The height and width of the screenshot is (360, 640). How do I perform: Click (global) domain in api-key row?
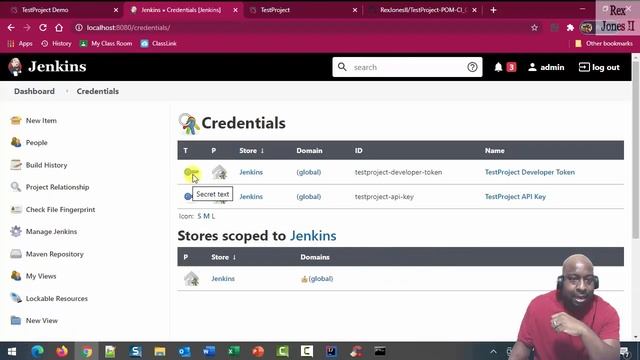(309, 197)
